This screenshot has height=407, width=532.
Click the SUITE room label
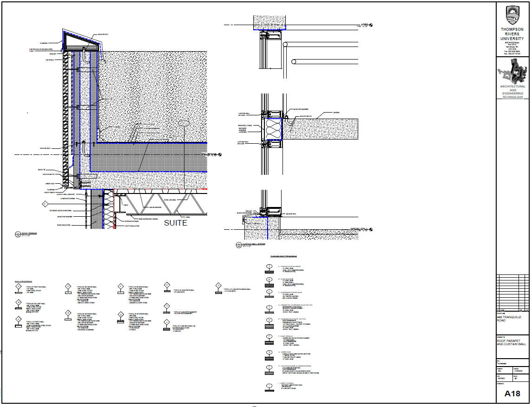click(x=176, y=223)
